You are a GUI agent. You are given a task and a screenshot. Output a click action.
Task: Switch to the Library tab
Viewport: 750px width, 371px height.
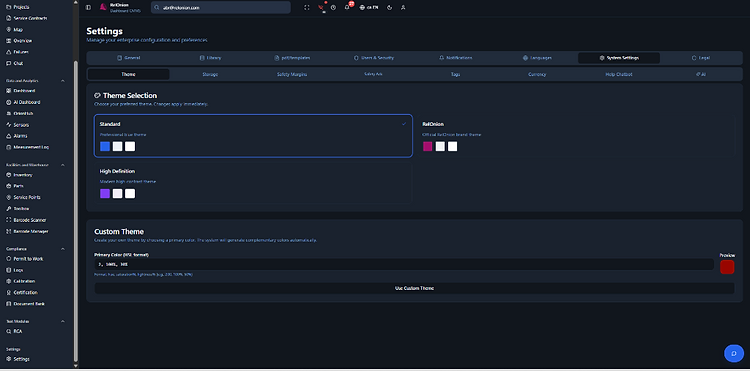pyautogui.click(x=210, y=58)
